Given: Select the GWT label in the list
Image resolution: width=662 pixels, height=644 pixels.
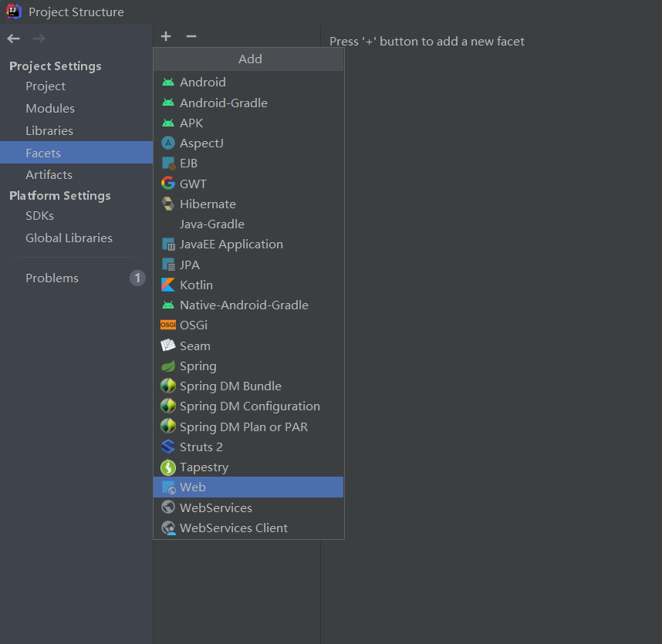Looking at the screenshot, I should tap(193, 184).
